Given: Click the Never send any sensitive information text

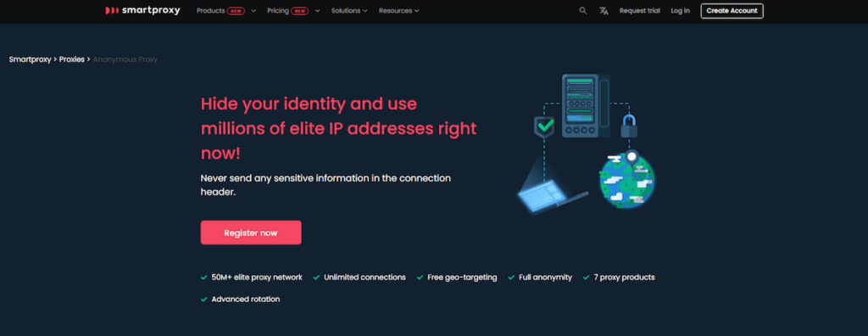Looking at the screenshot, I should tap(325, 185).
